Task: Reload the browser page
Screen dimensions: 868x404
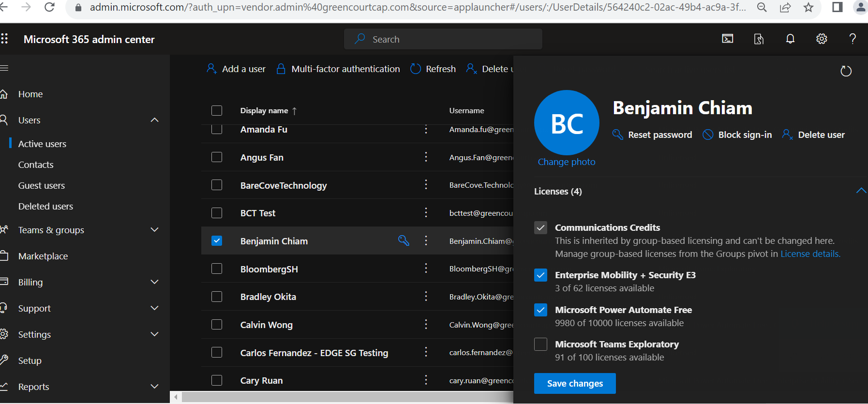Action: click(x=49, y=7)
